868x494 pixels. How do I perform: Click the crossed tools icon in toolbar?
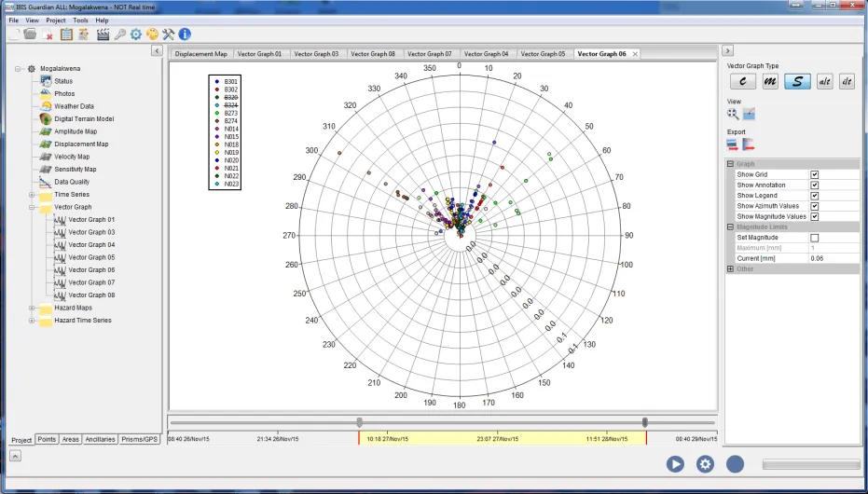click(168, 34)
